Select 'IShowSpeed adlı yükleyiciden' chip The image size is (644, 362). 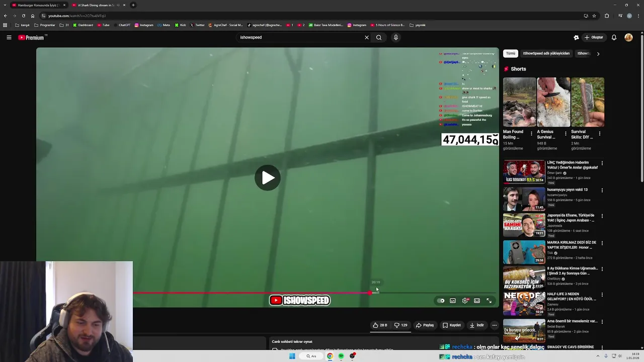pos(546,53)
